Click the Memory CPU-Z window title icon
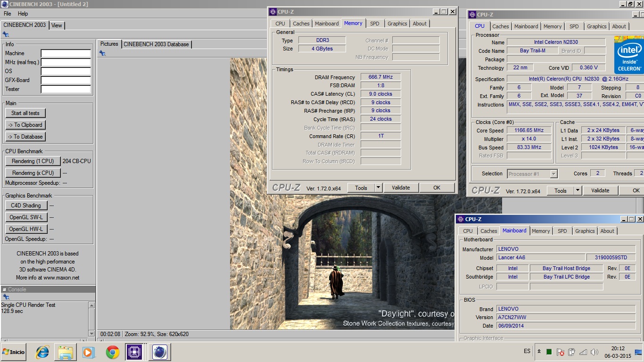 tap(273, 12)
